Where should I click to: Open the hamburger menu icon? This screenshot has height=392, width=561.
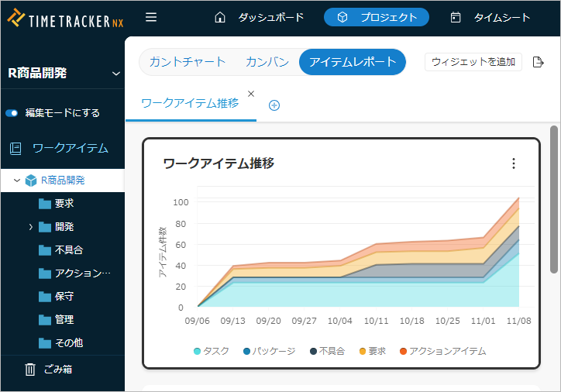[151, 17]
